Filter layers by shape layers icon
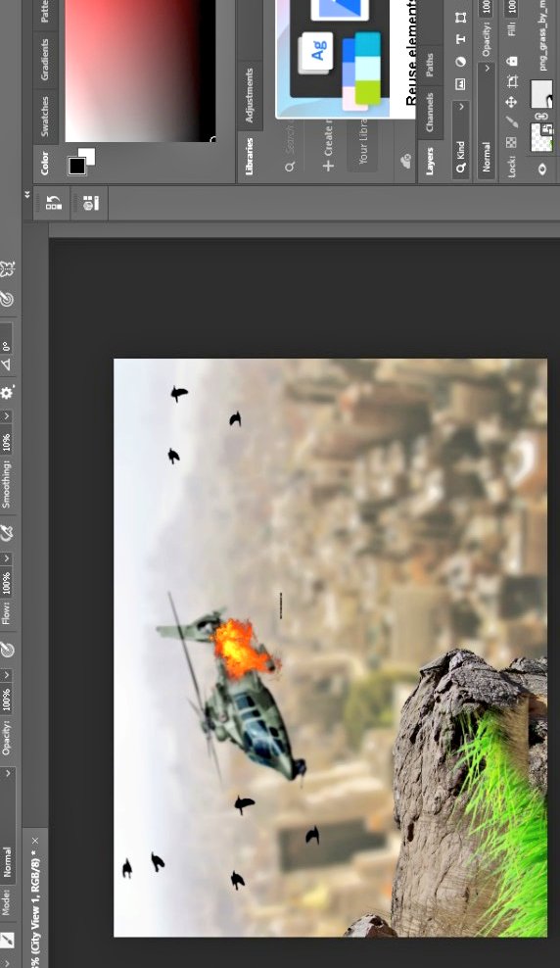Image resolution: width=560 pixels, height=968 pixels. [461, 18]
